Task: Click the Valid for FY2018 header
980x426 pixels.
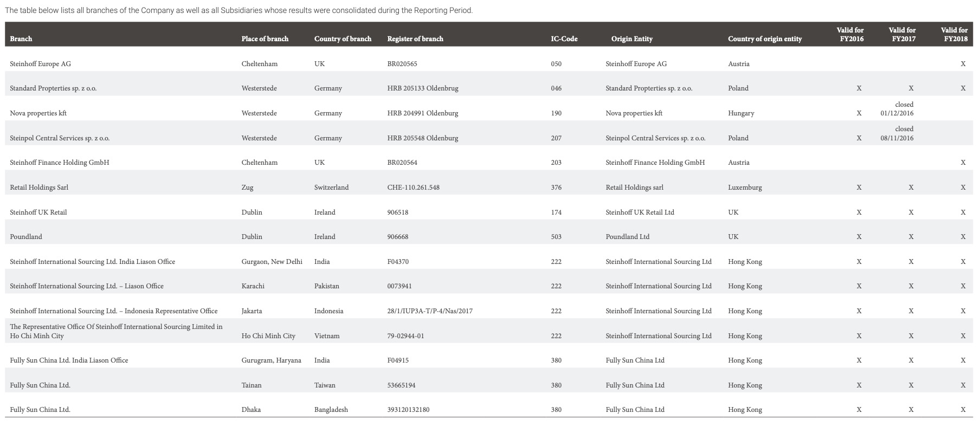Action: coord(954,34)
